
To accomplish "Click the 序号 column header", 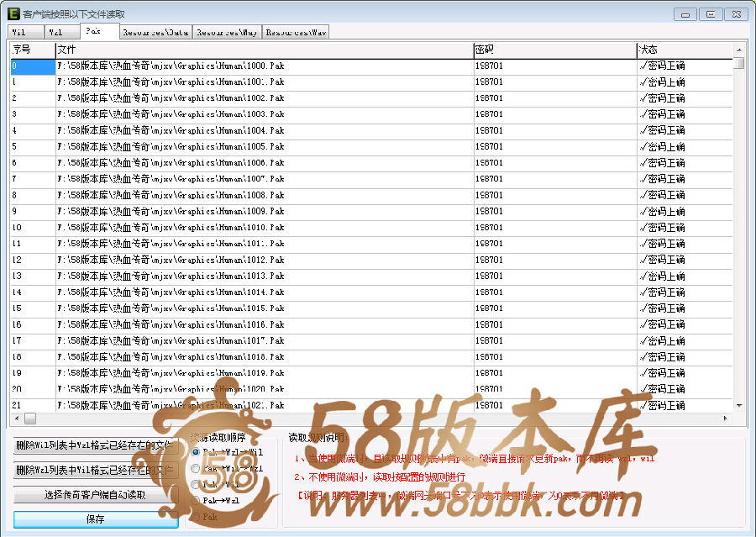I will click(33, 50).
